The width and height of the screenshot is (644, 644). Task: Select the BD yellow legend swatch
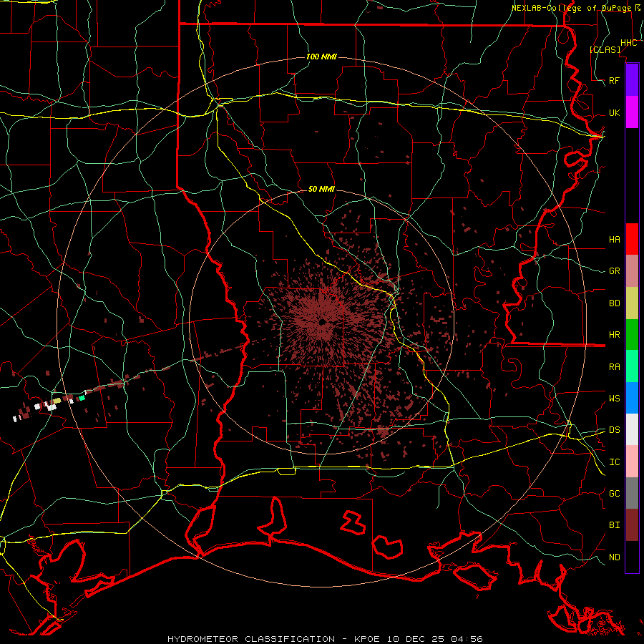[632, 303]
